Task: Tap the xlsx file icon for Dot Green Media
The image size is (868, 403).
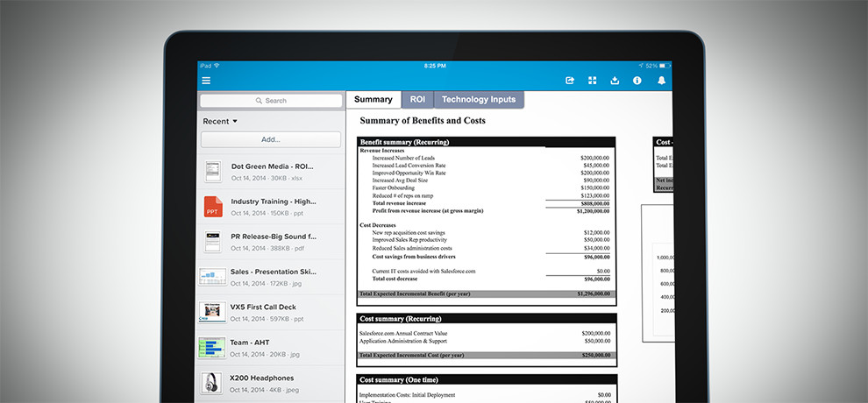Action: pos(212,172)
